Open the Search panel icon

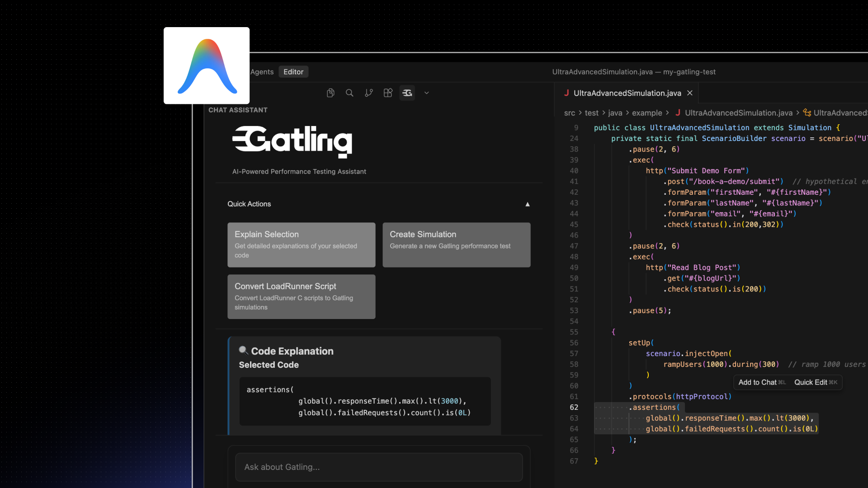click(x=349, y=93)
